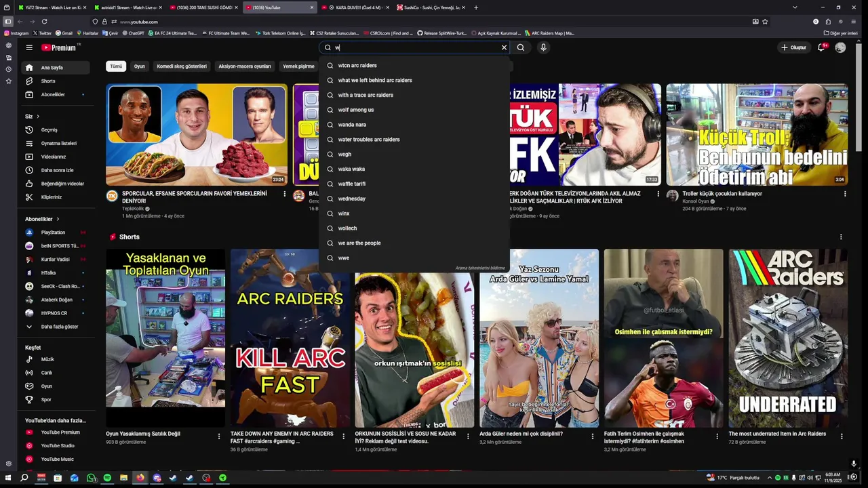This screenshot has height=488, width=868.
Task: Open the ARC Raiders Map bookmark
Action: [549, 33]
